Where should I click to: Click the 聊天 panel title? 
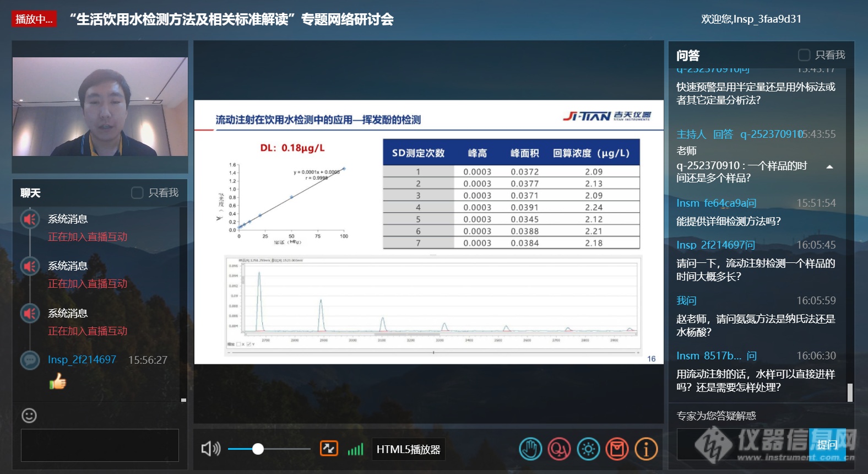[31, 193]
